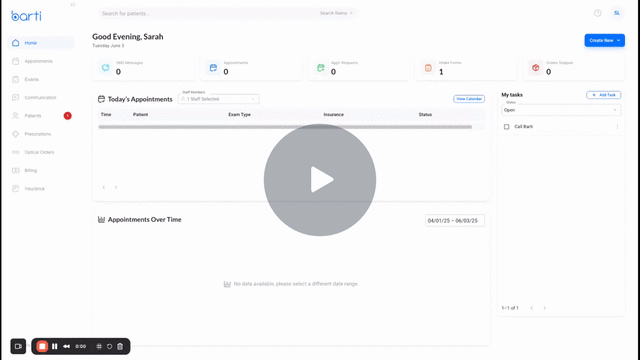Go to previous page of Today's Appointments
The width and height of the screenshot is (640, 360).
click(x=104, y=187)
